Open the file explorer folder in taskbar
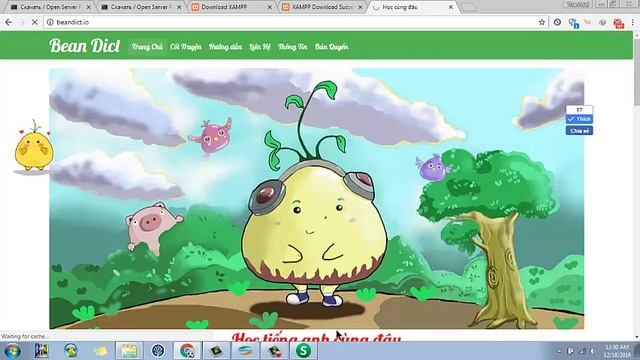640x360 pixels. [x=129, y=351]
